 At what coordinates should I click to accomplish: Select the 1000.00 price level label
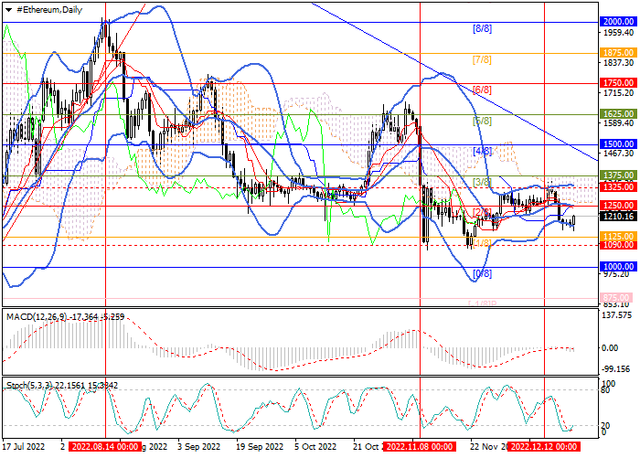(616, 267)
